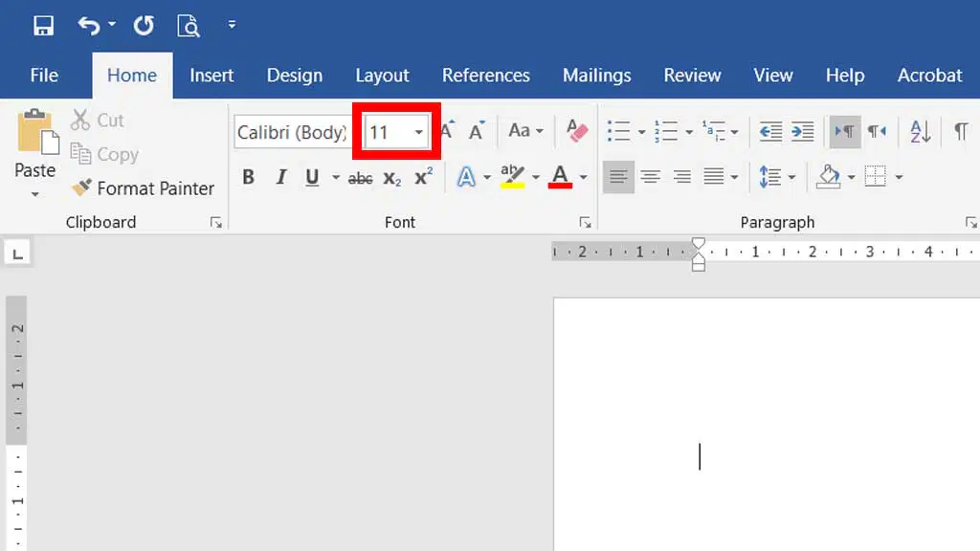Image resolution: width=980 pixels, height=551 pixels.
Task: Expand the Paste options arrow
Action: (35, 194)
